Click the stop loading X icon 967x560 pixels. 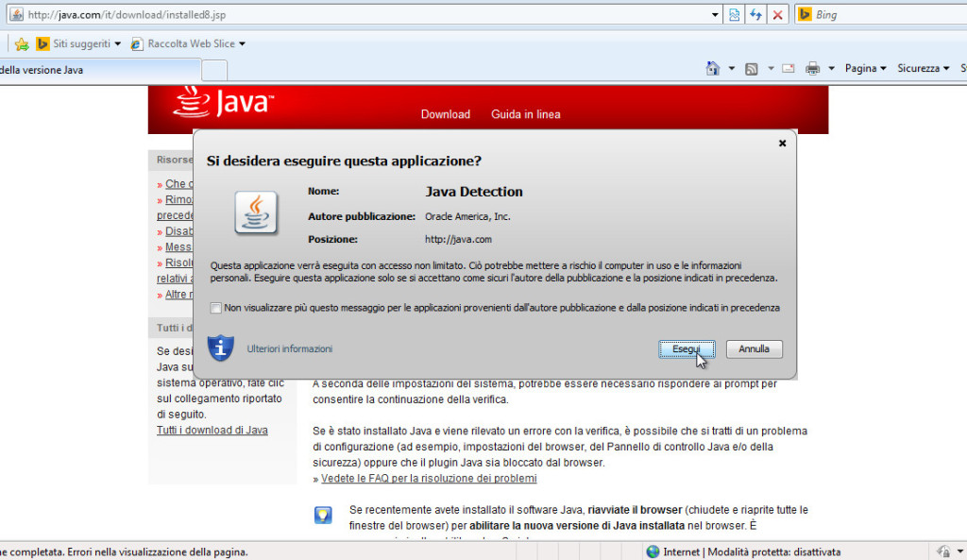(778, 15)
